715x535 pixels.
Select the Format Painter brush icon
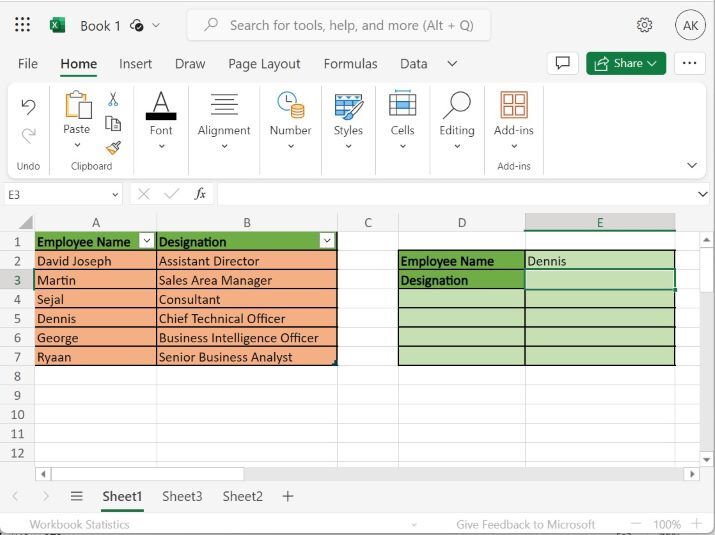tap(113, 148)
